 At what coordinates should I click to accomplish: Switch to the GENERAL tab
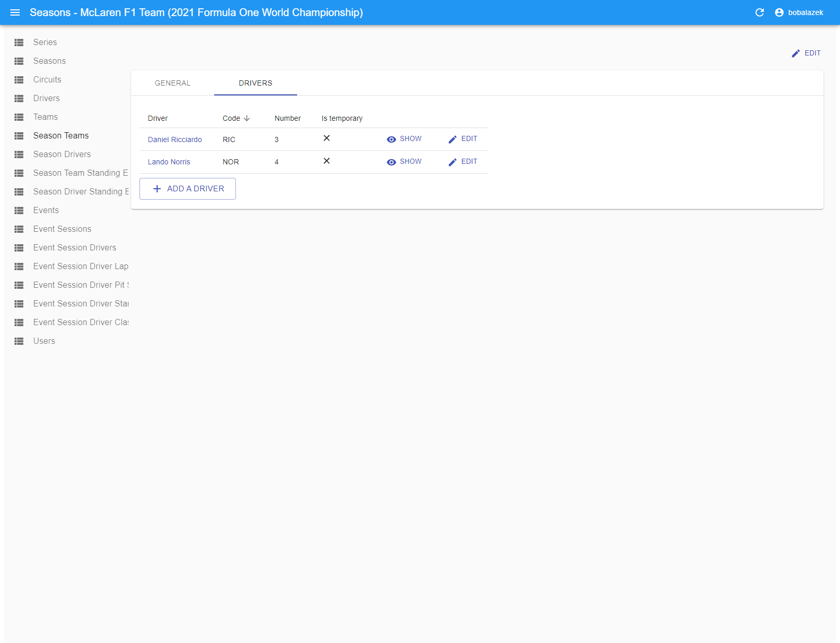pyautogui.click(x=173, y=83)
